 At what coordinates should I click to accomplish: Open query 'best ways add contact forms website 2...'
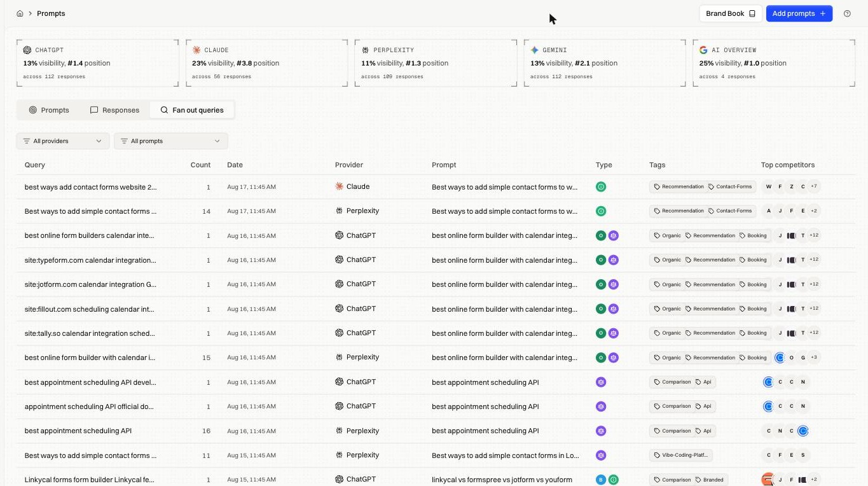click(90, 187)
